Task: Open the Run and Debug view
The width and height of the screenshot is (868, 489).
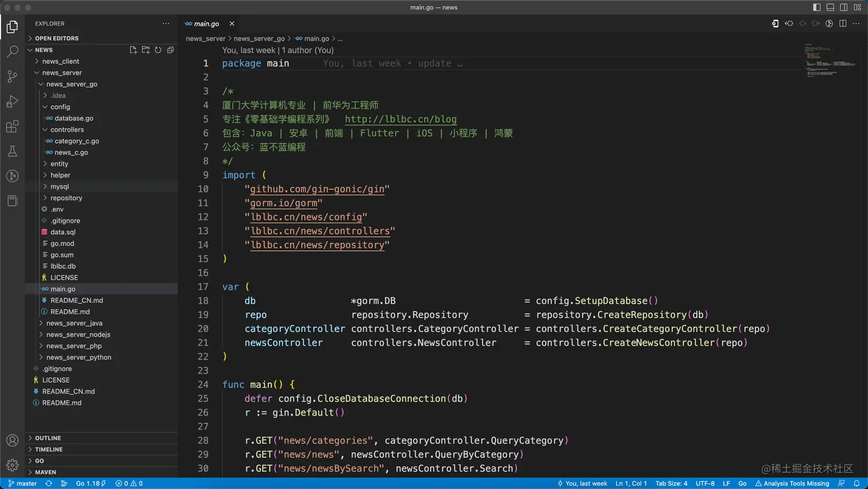Action: (x=12, y=102)
